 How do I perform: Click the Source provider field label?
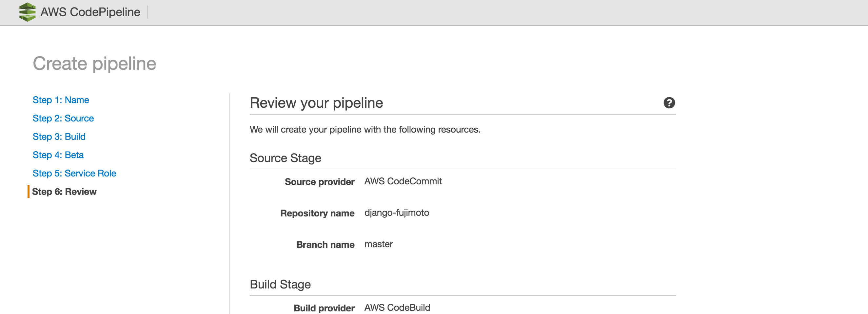coord(320,182)
